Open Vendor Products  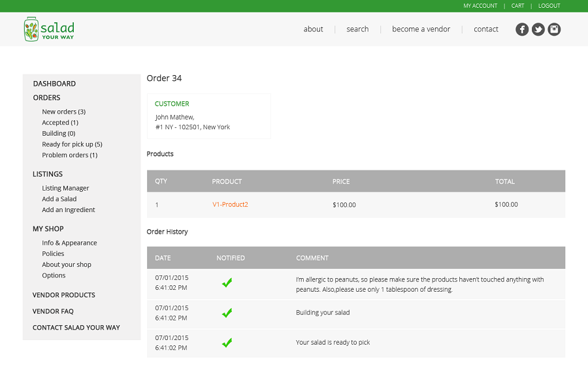tap(64, 295)
